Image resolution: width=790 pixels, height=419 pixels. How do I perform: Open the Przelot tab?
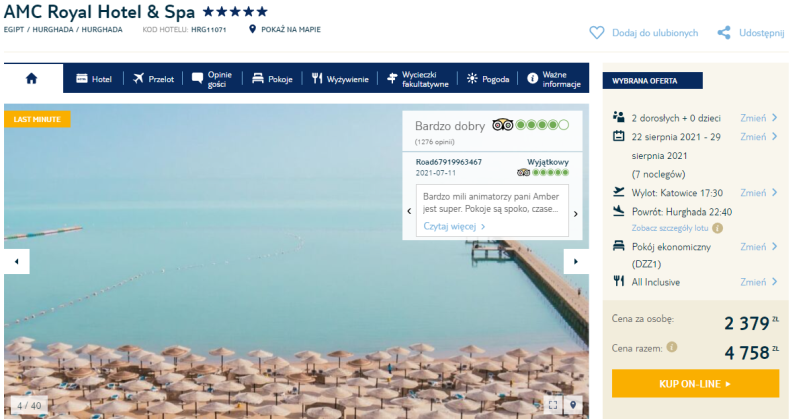(x=153, y=79)
